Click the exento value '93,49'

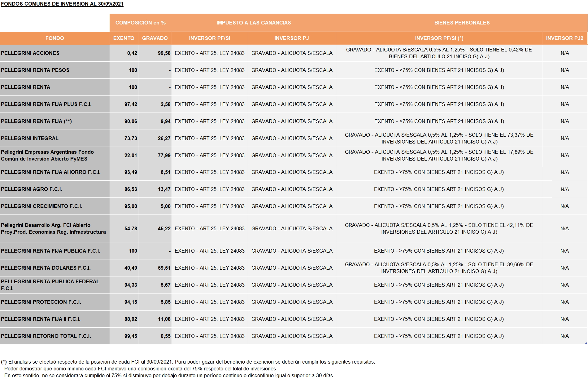(x=131, y=172)
